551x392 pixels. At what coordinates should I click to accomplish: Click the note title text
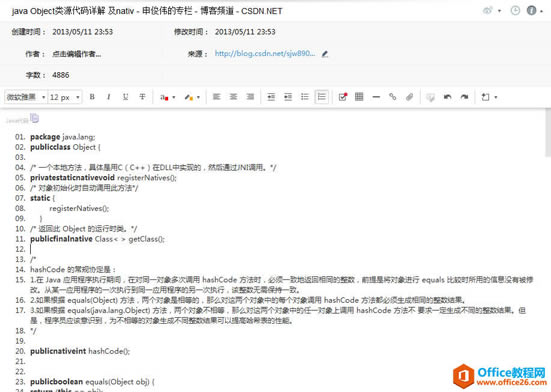pos(147,11)
